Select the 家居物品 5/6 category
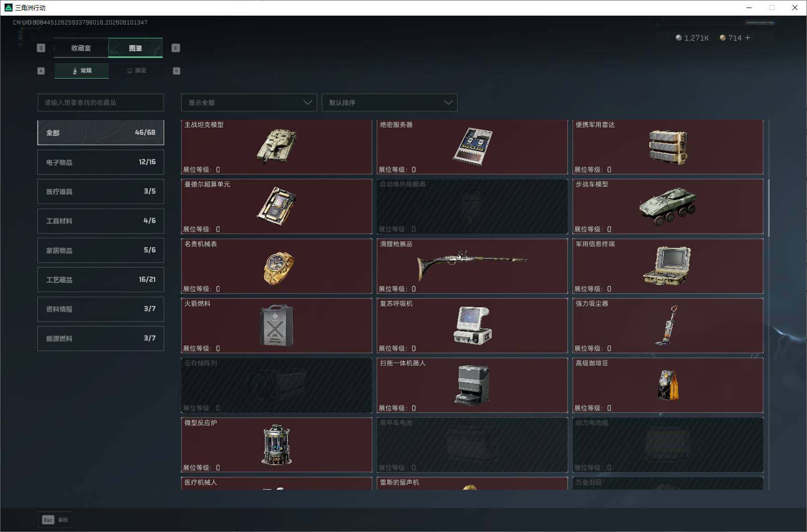 tap(101, 250)
